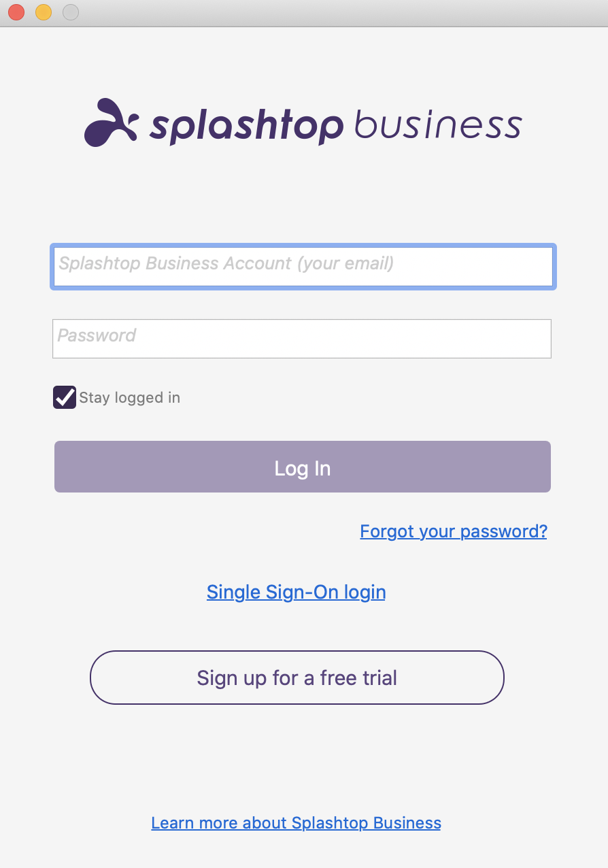Open the Forgot your password link

453,531
